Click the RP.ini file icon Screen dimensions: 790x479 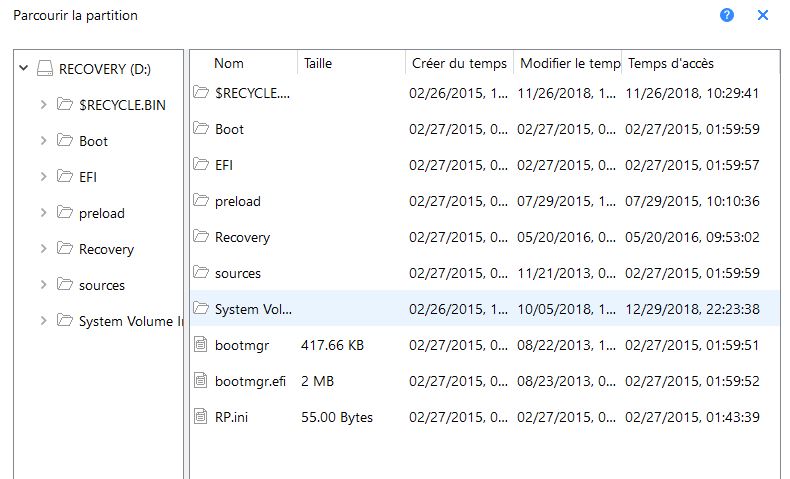pos(201,416)
